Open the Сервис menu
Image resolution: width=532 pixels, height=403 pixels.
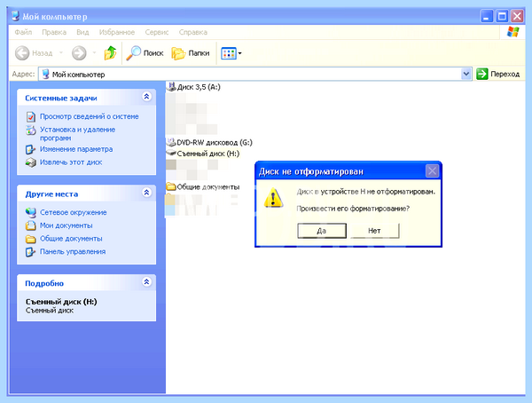pos(157,32)
